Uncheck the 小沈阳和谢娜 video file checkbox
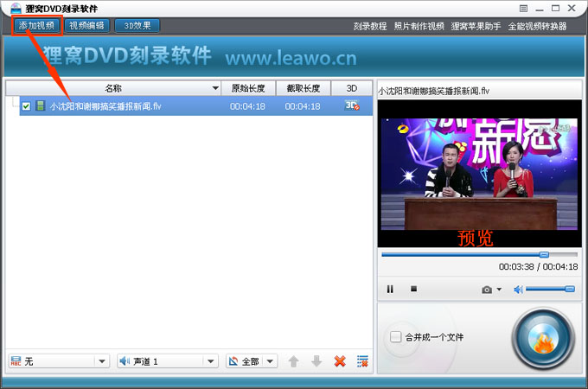The image size is (588, 389). point(26,106)
